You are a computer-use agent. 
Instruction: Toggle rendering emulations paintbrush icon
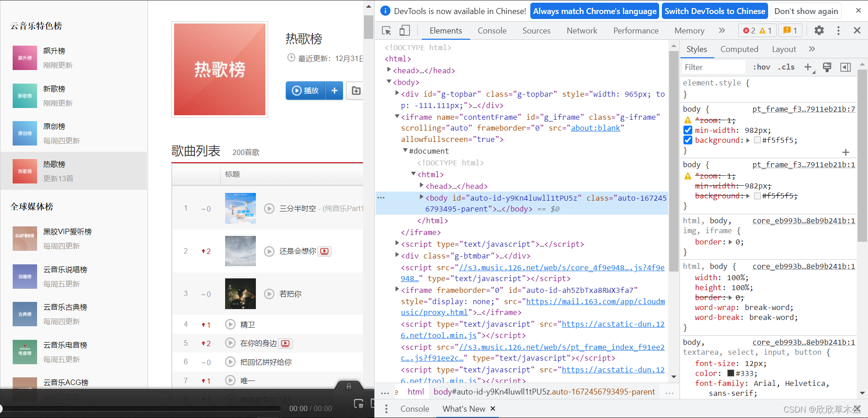[x=827, y=67]
